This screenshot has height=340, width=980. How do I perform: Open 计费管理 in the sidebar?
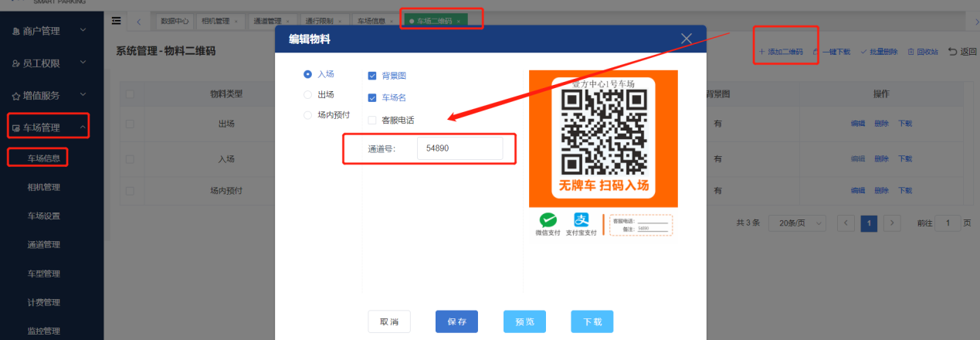point(44,303)
